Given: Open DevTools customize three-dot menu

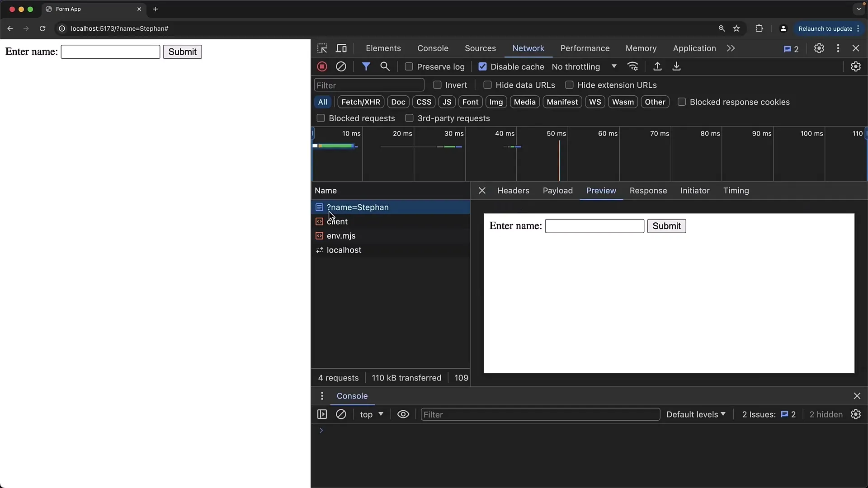Looking at the screenshot, I should tap(838, 48).
